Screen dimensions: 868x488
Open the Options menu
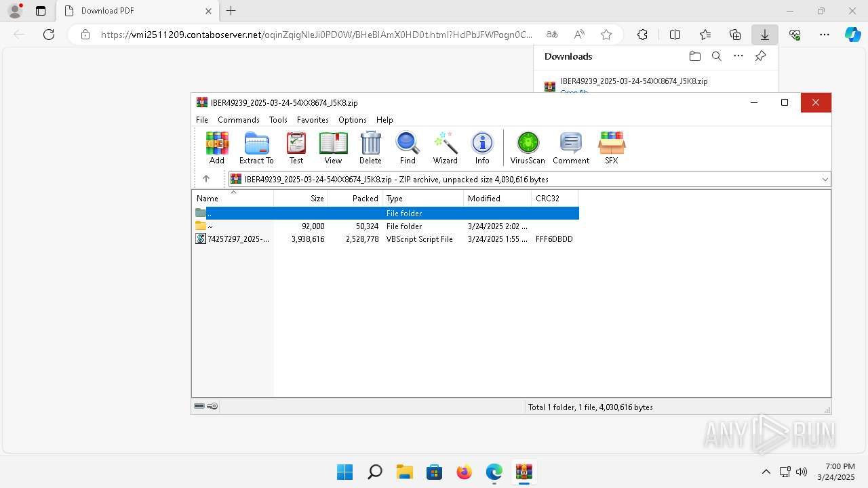(x=353, y=119)
